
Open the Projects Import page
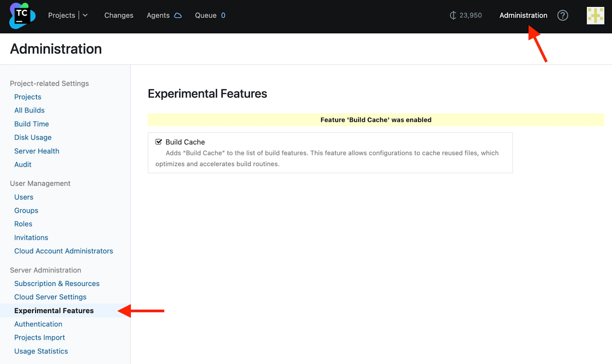(x=39, y=337)
